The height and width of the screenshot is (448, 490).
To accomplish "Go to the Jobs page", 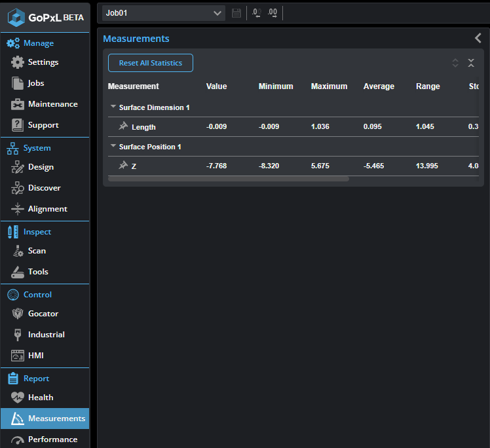I will point(36,83).
